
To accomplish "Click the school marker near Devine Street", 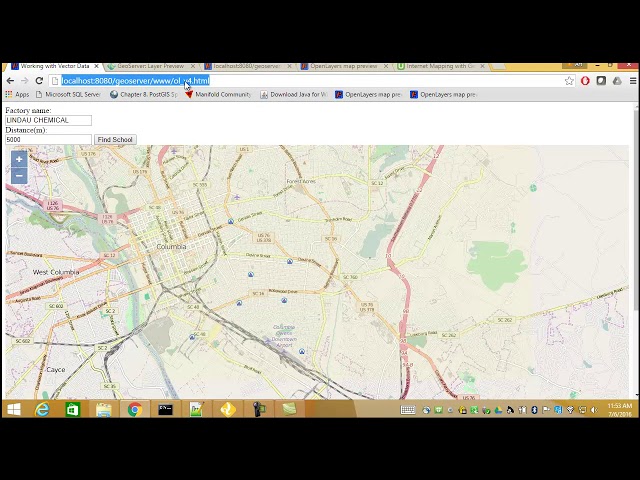I will (289, 261).
